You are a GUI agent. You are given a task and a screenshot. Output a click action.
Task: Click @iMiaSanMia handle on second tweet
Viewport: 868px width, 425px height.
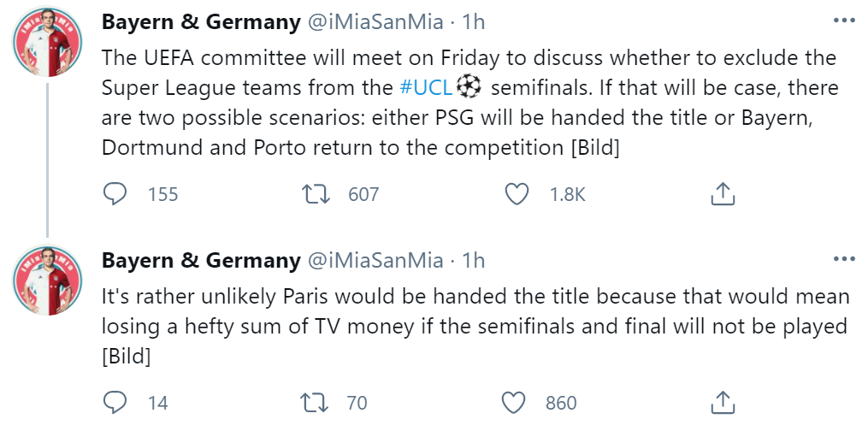[375, 260]
